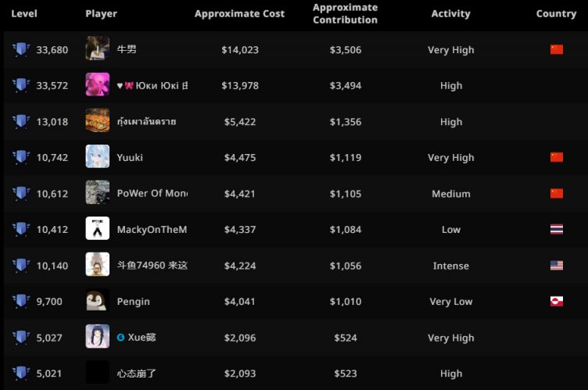Open the pink avatar of Юки
Image resolution: width=588 pixels, height=390 pixels.
(98, 86)
